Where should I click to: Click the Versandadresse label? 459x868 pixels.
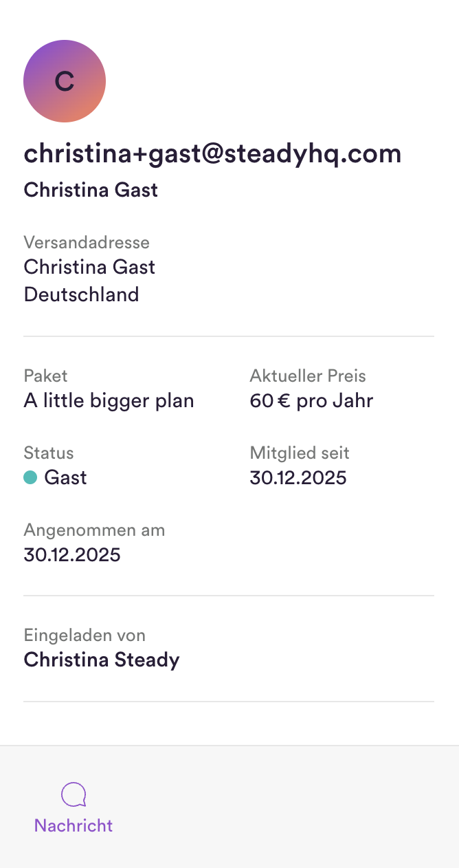click(x=87, y=242)
